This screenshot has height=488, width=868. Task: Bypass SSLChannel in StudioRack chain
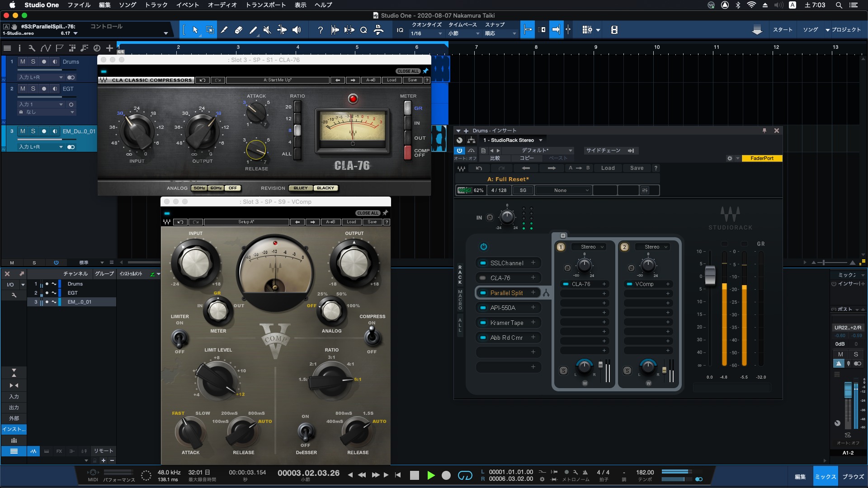pos(483,263)
